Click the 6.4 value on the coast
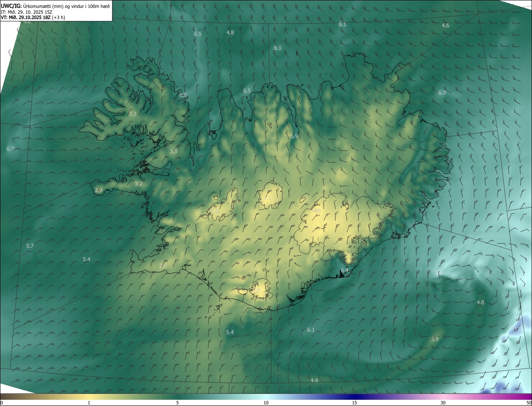Screen dimensions: 532x406 [345, 271]
